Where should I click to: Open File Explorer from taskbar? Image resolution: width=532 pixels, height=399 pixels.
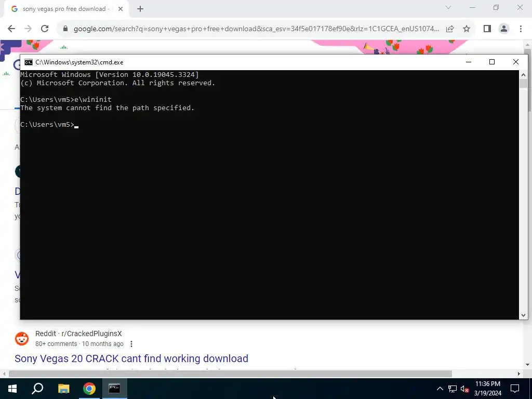63,389
